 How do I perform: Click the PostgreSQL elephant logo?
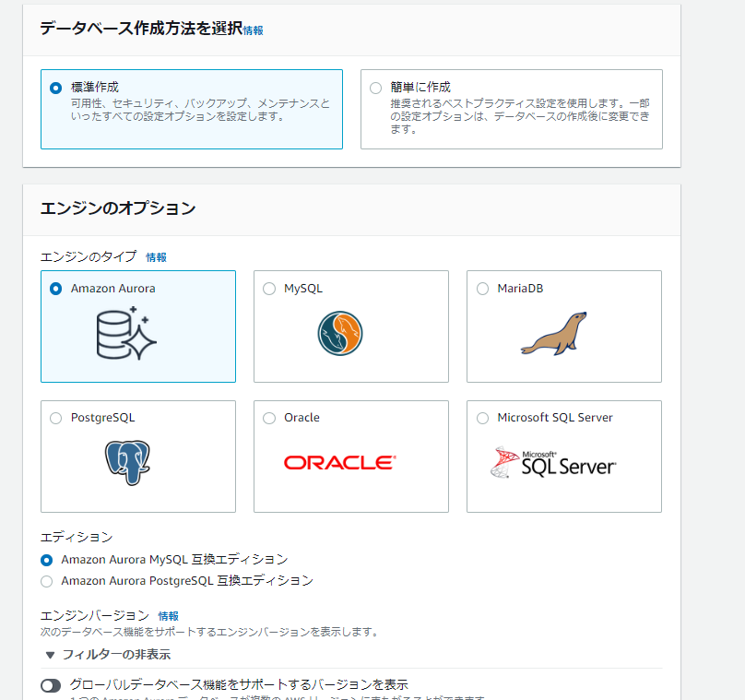[x=126, y=461]
